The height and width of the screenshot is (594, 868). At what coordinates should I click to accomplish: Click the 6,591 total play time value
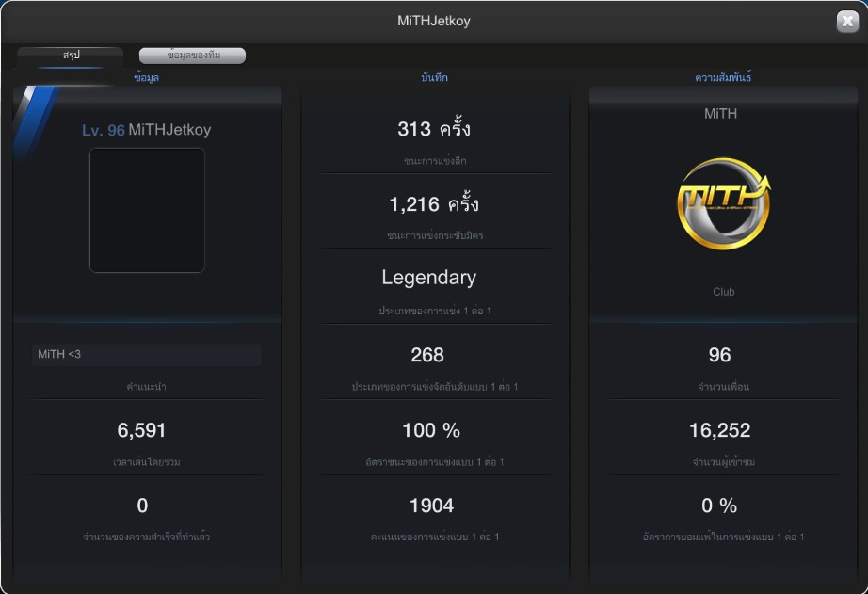[x=141, y=431]
